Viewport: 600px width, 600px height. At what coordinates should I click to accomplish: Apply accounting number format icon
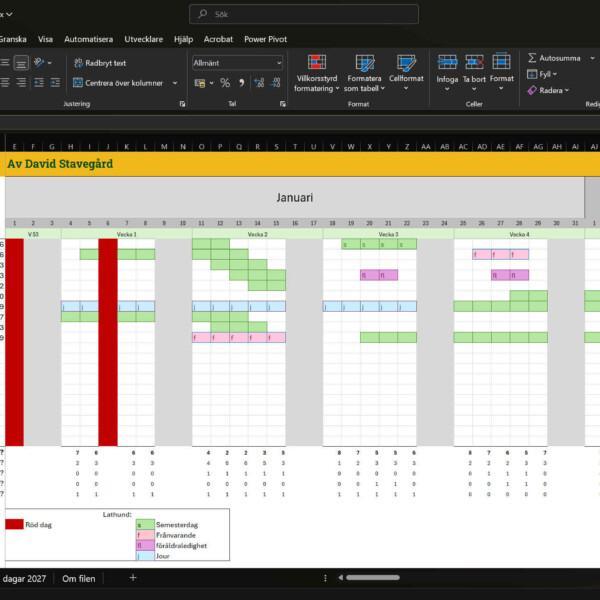pyautogui.click(x=200, y=83)
